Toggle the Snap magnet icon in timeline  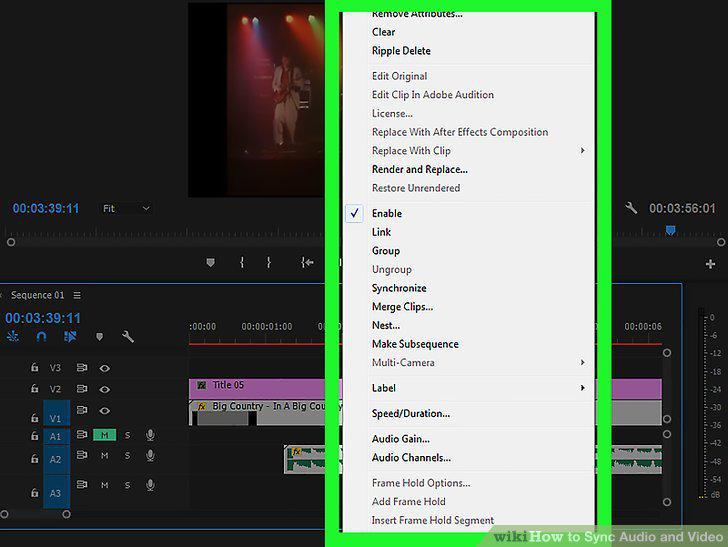[x=41, y=336]
